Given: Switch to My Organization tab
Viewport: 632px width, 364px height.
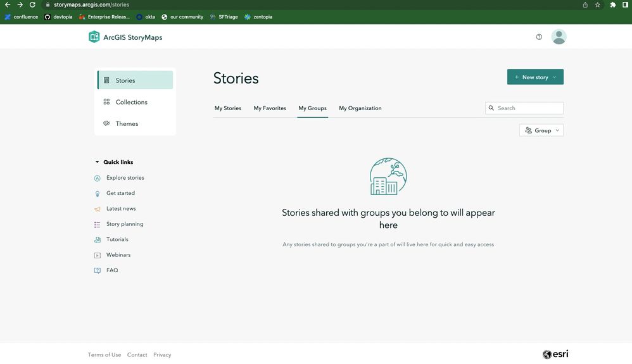Looking at the screenshot, I should pyautogui.click(x=360, y=108).
